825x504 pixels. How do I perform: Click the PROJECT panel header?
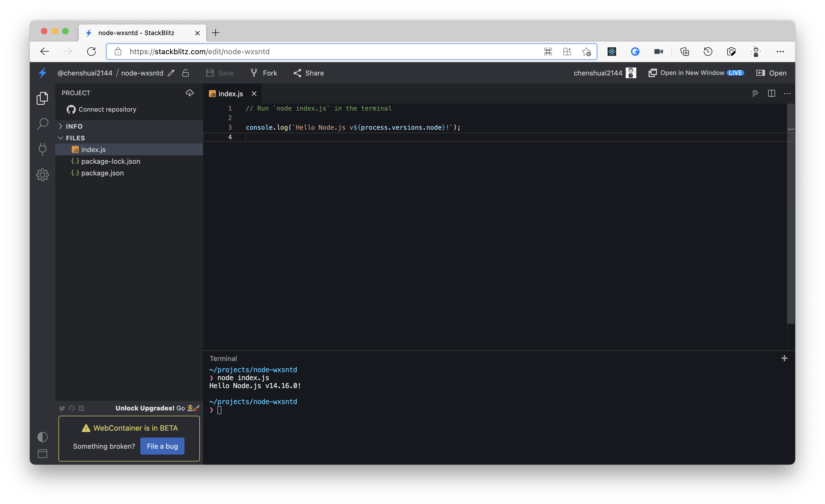(76, 93)
